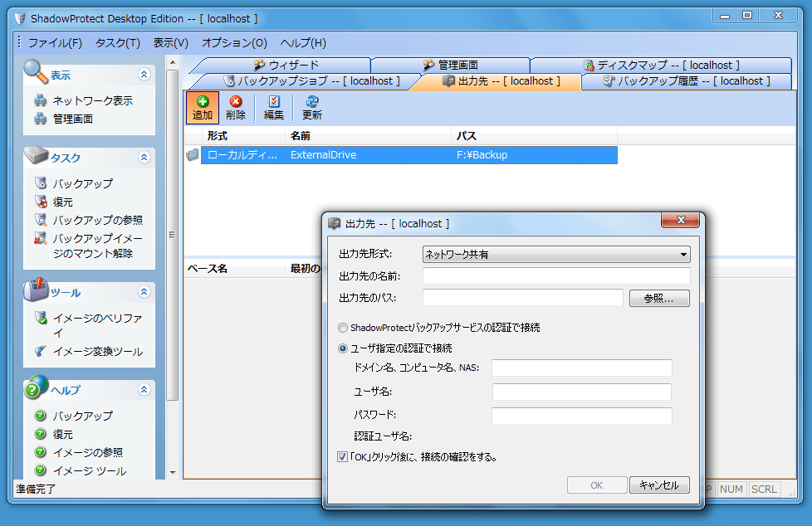Switch to the バックアップ履歴 tab
Image resolution: width=812 pixels, height=526 pixels.
point(687,81)
